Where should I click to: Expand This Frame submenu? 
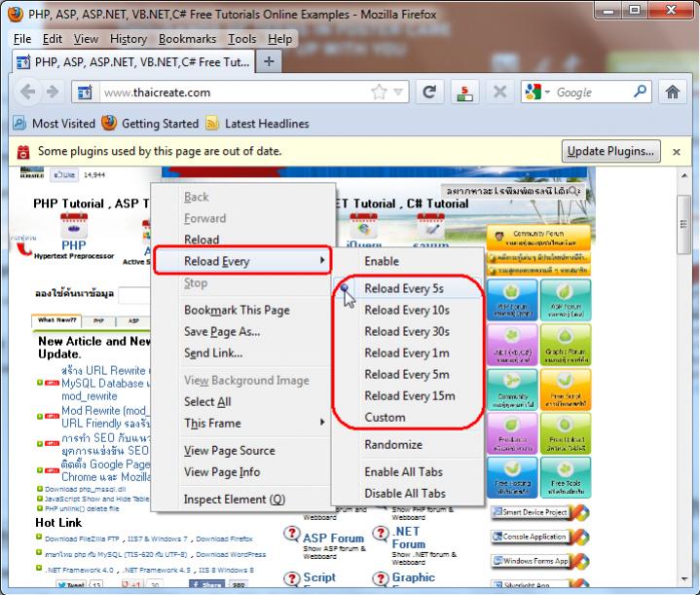point(242,423)
